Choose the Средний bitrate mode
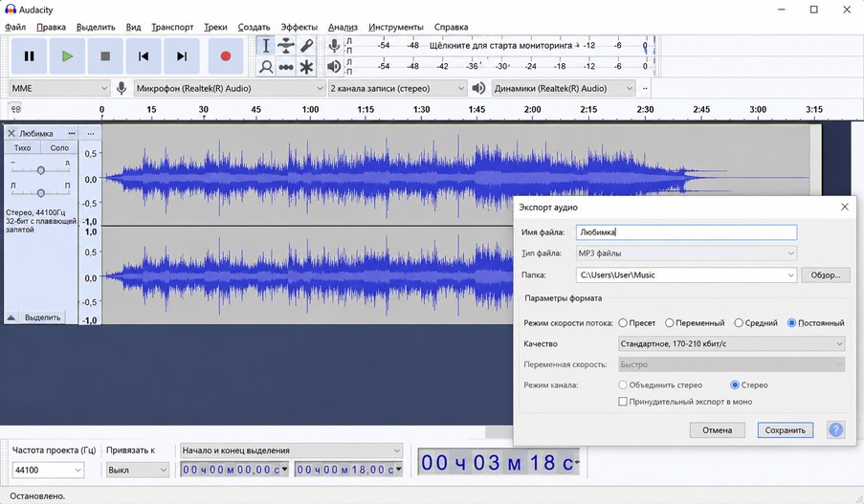Screen dimensions: 864x504 pyautogui.click(x=739, y=323)
